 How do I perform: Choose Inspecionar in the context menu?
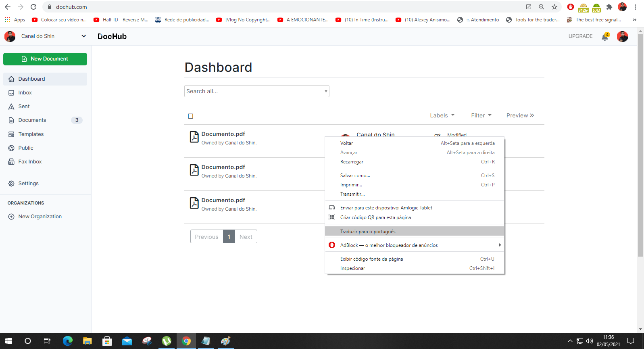(415, 268)
